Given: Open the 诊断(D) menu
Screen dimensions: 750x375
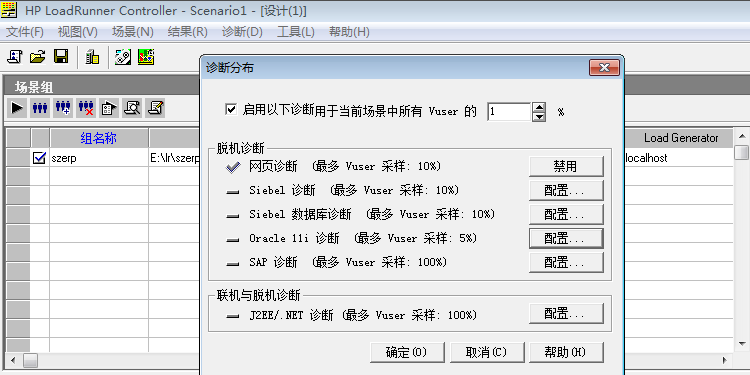Looking at the screenshot, I should 243,32.
